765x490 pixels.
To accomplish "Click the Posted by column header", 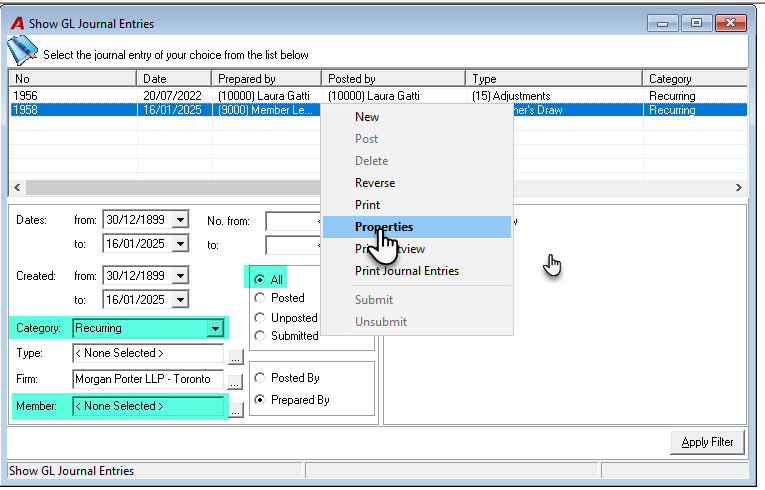I will (394, 79).
